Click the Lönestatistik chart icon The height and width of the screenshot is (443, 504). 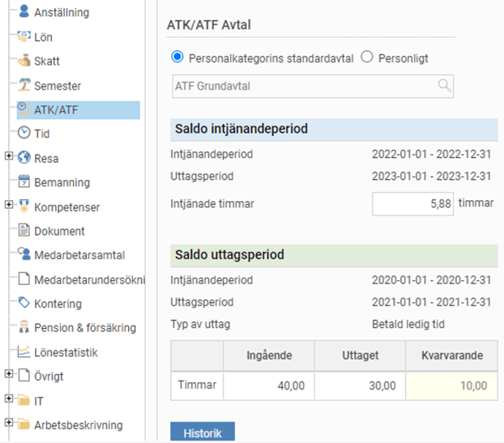tap(23, 351)
